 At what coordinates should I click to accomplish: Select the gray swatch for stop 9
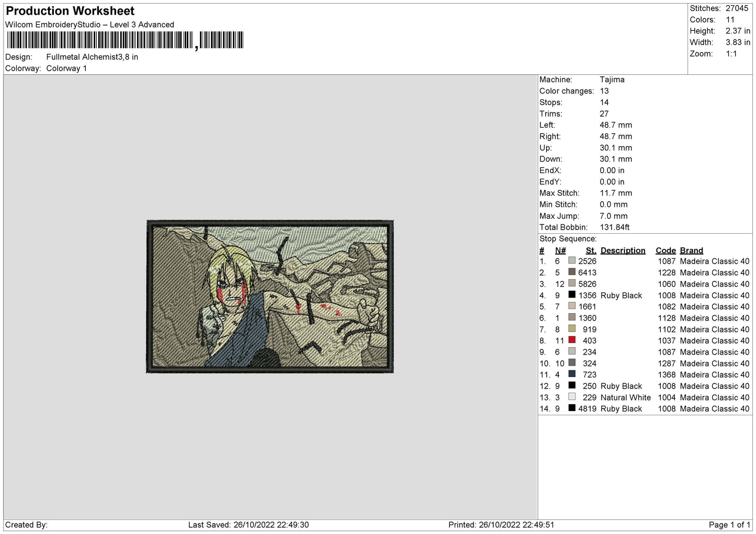(572, 351)
